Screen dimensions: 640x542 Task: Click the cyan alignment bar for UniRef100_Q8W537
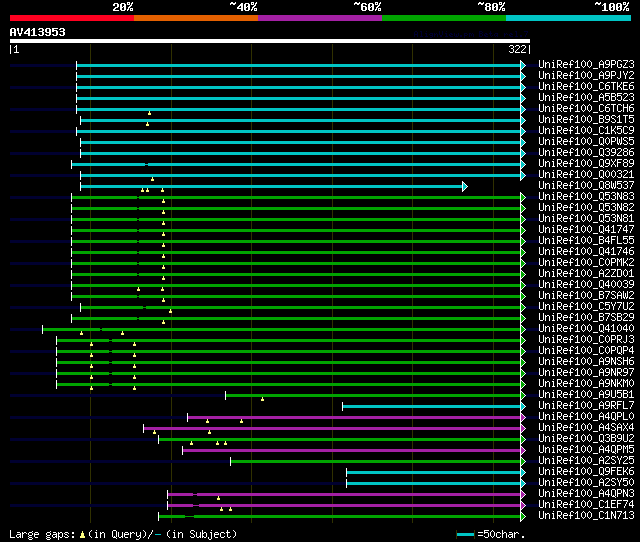(271, 187)
